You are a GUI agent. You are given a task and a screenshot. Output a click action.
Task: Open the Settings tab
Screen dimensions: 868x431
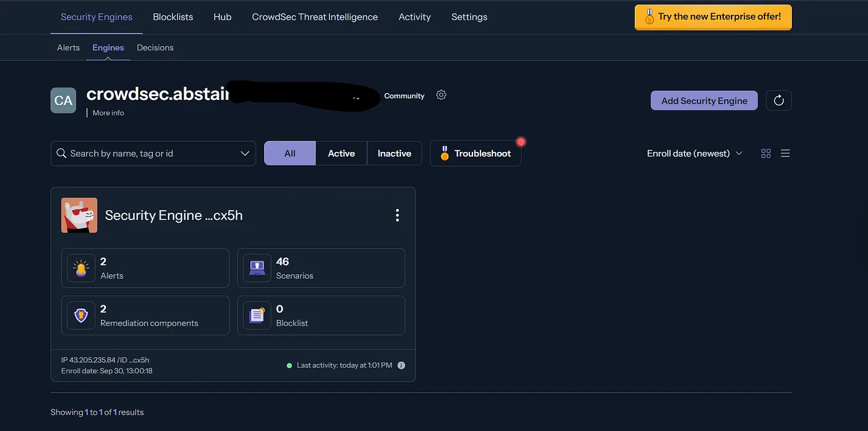(x=469, y=17)
